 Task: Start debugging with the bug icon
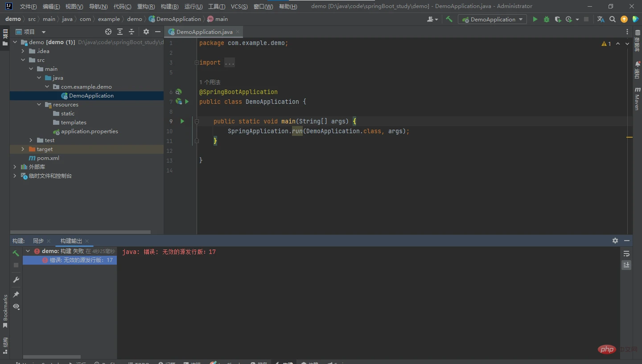tap(546, 19)
